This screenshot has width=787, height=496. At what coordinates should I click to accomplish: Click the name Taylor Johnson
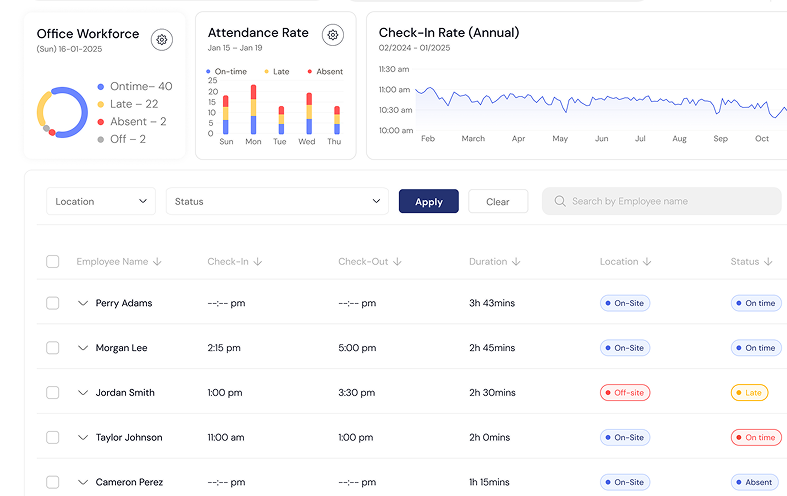point(129,437)
